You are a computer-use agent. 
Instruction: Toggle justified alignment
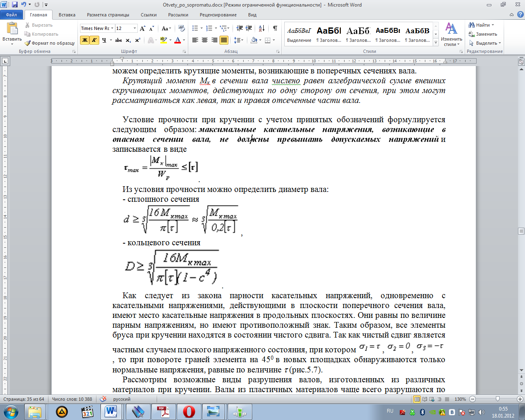coord(224,40)
